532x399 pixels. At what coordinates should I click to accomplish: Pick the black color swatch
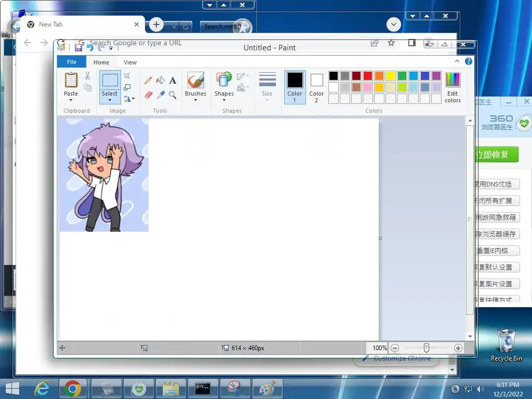[x=334, y=76]
